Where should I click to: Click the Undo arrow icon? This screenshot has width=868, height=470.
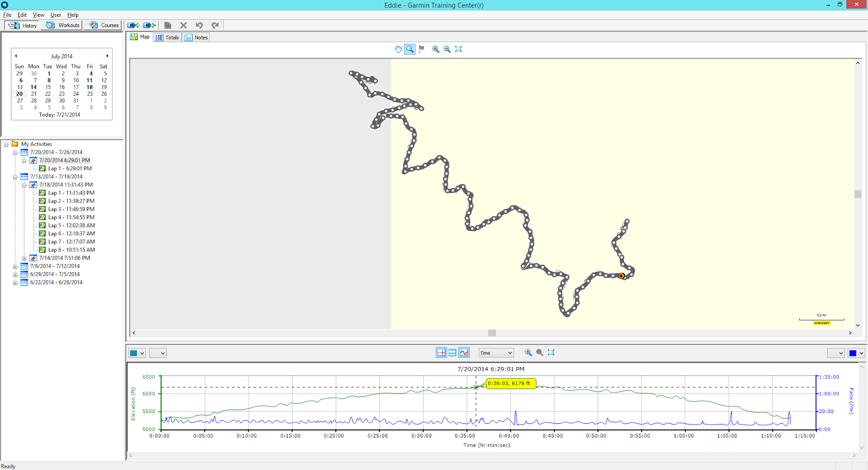click(199, 25)
